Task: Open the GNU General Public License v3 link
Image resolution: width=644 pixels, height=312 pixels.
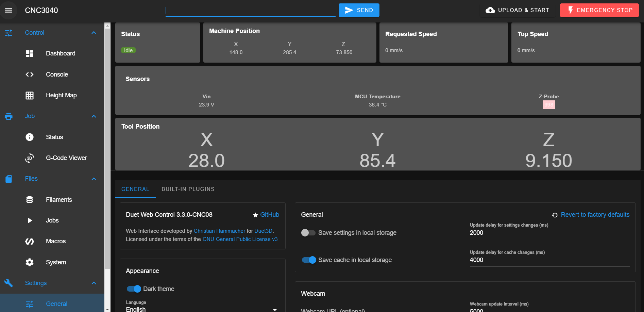Action: point(240,239)
